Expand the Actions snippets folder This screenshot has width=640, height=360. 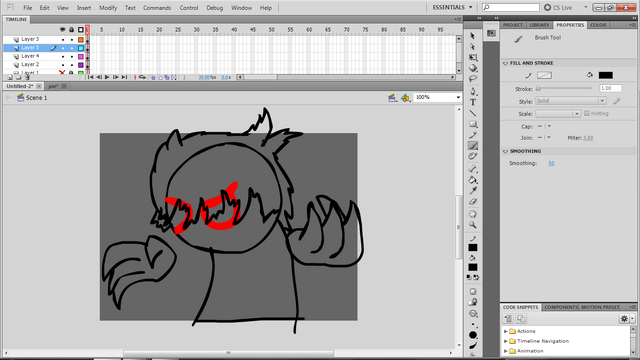coord(506,331)
